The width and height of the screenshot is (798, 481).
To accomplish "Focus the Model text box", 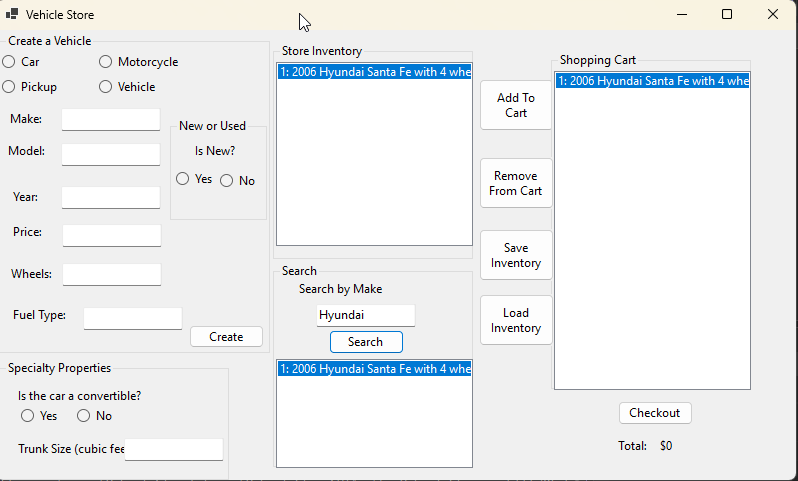I will [x=111, y=154].
